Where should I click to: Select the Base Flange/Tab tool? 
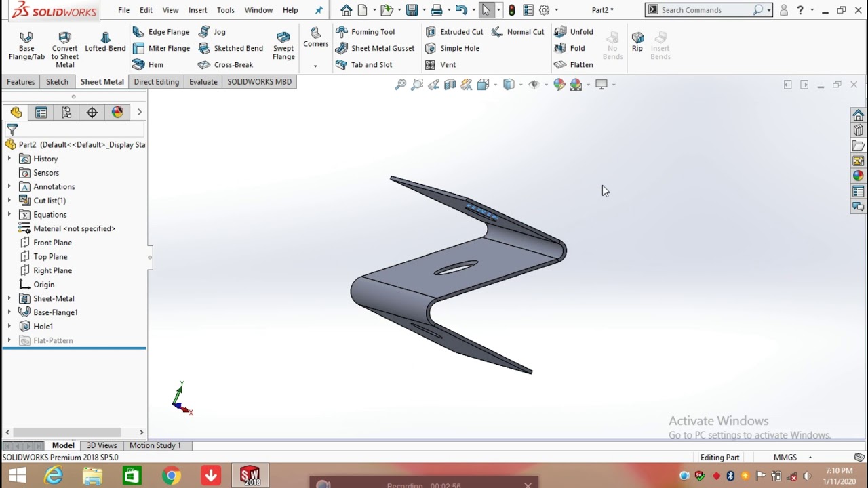coord(26,45)
